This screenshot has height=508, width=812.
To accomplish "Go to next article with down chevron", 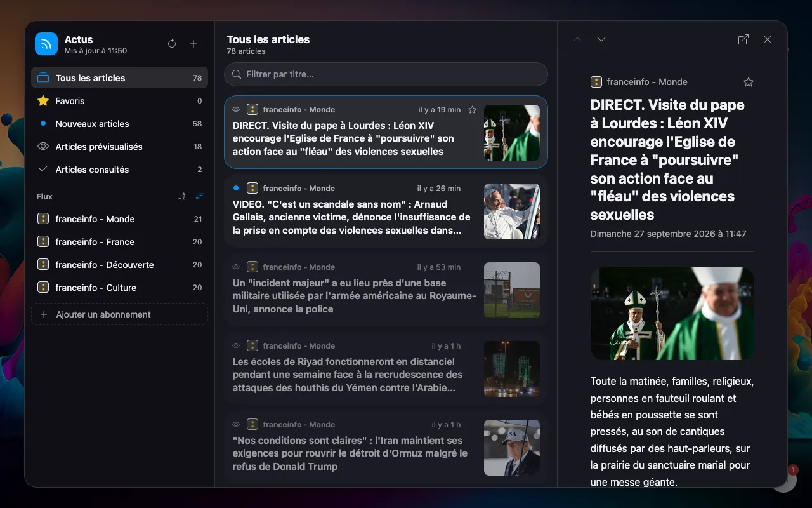I will click(601, 39).
